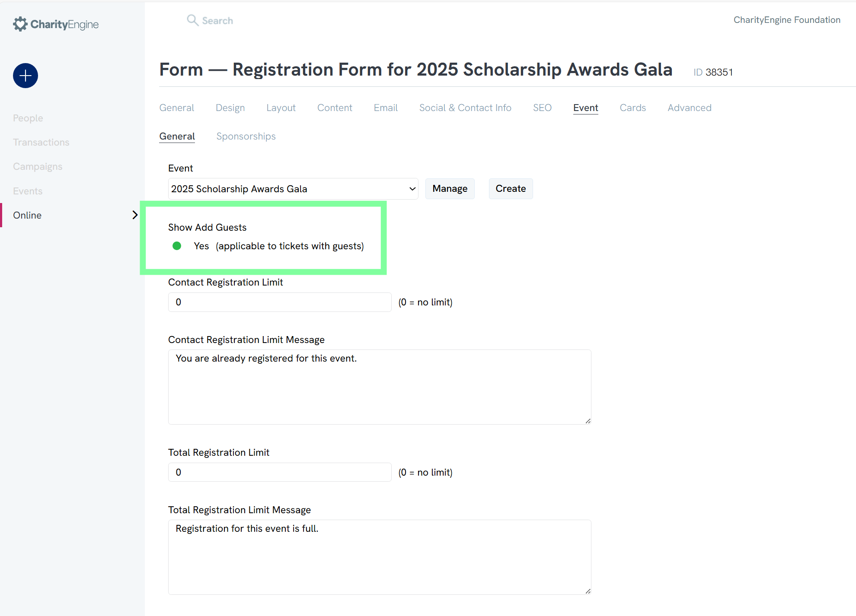
Task: Select the Cards tab
Action: coord(632,108)
